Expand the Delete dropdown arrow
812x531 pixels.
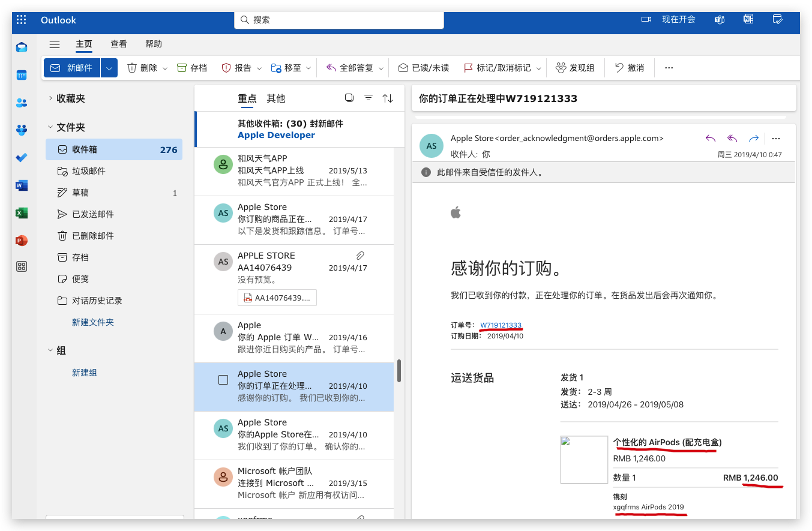pos(165,68)
